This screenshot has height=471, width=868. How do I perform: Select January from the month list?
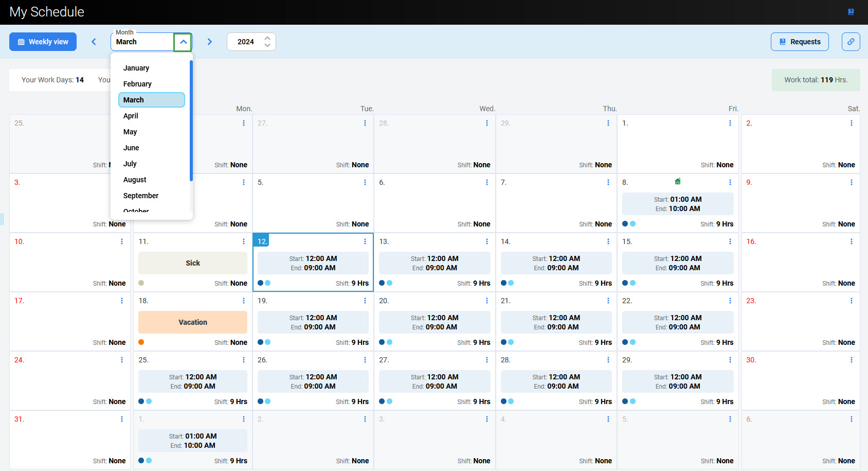pyautogui.click(x=136, y=68)
